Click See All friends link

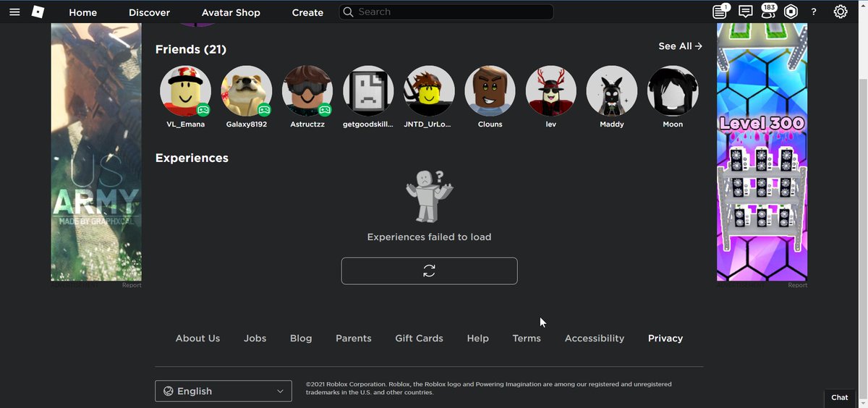(680, 46)
